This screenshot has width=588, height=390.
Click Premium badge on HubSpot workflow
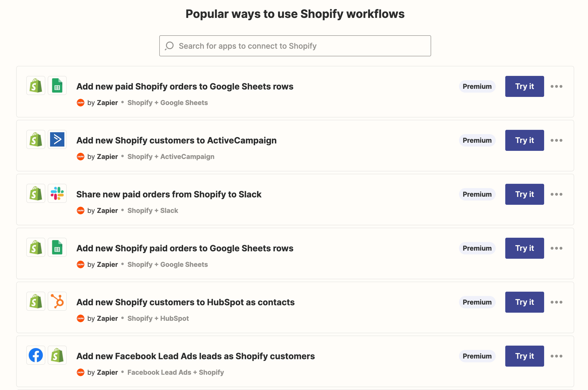(477, 302)
